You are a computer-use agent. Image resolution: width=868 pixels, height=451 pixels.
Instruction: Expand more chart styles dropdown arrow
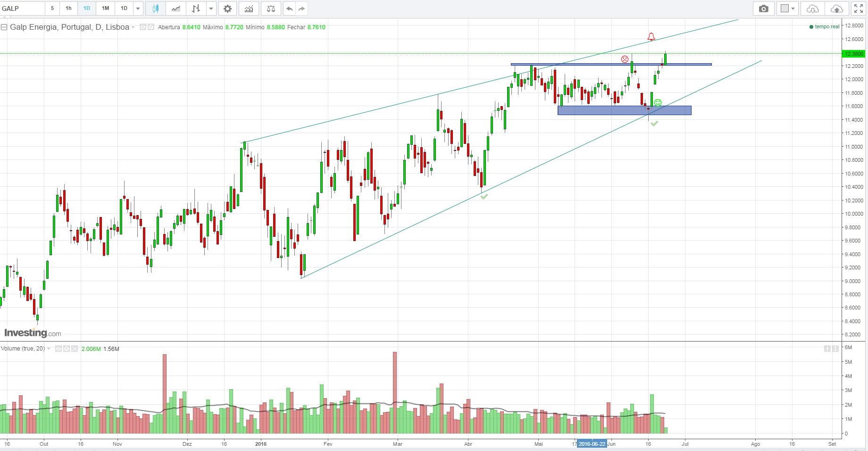point(211,8)
